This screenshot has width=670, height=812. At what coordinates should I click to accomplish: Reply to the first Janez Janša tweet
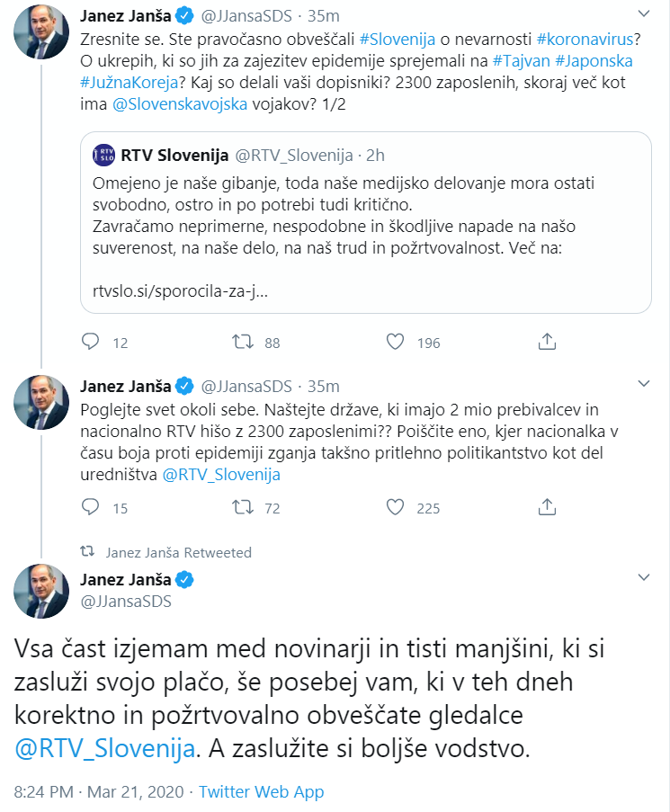point(91,342)
